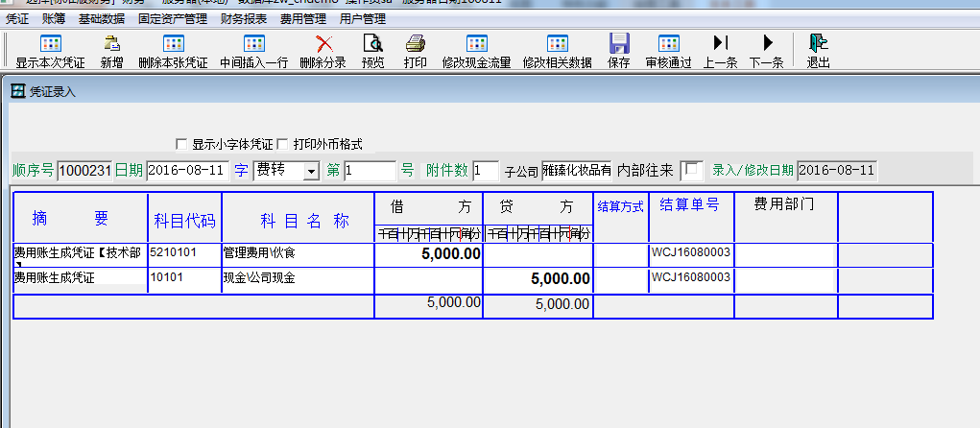Viewport: 980px width, 428px height.
Task: Click the 新增 toolbar icon
Action: (x=111, y=43)
